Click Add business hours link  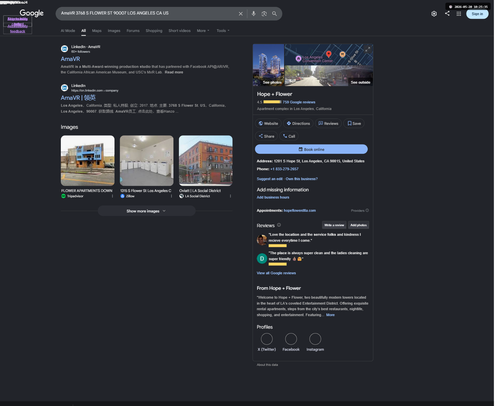tap(273, 197)
